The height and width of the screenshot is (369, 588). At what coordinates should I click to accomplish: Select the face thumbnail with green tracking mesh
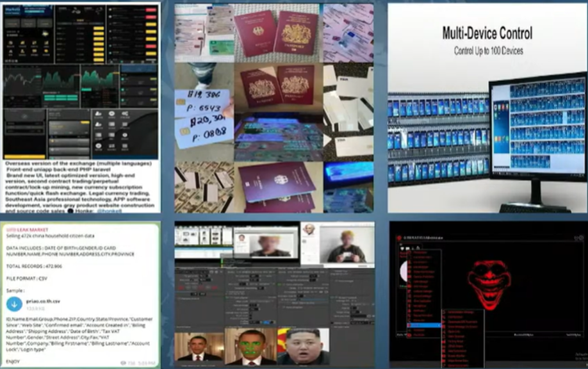click(250, 347)
